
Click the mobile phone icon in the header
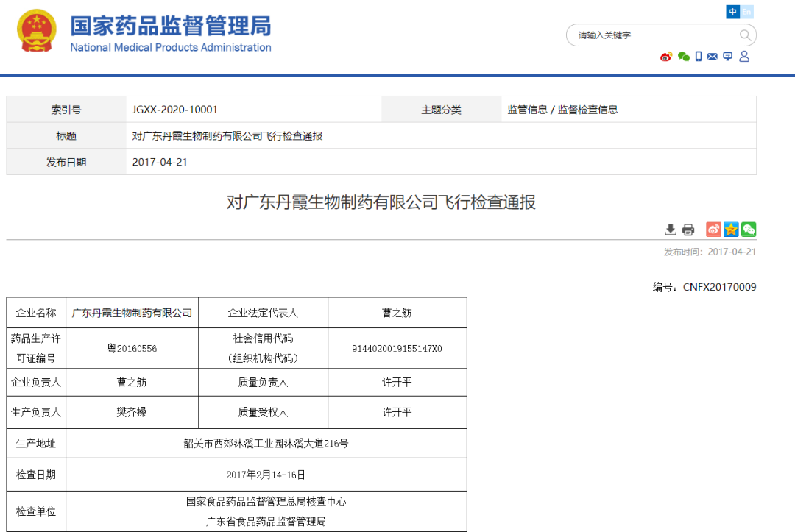(x=697, y=57)
